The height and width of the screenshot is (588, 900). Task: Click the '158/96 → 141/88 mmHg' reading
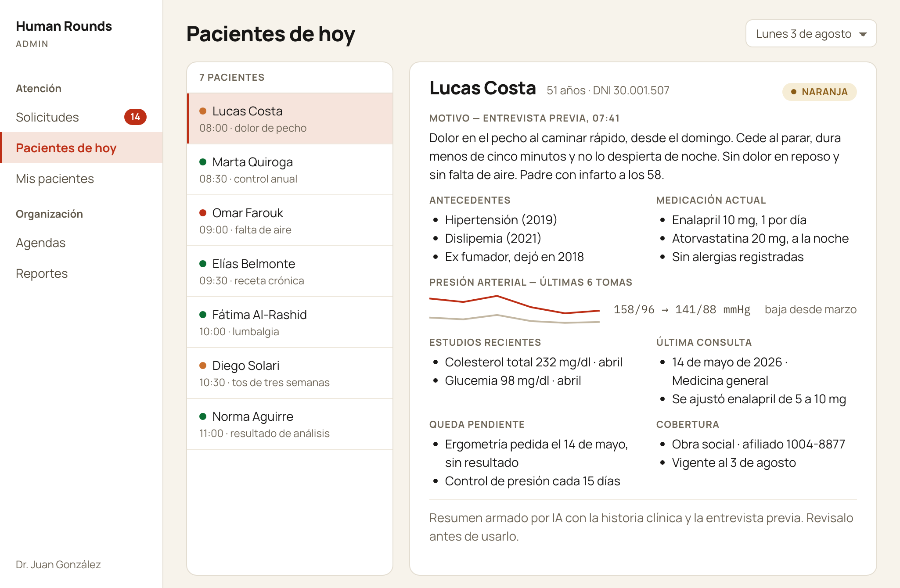tap(682, 309)
